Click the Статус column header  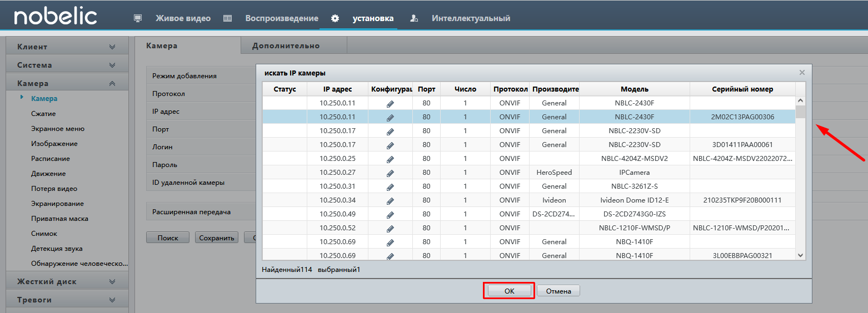[x=285, y=89]
